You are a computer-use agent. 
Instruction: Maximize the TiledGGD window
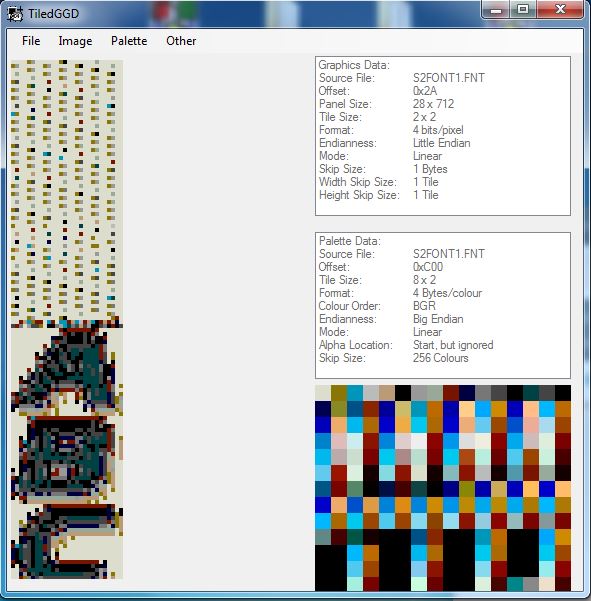[x=523, y=9]
